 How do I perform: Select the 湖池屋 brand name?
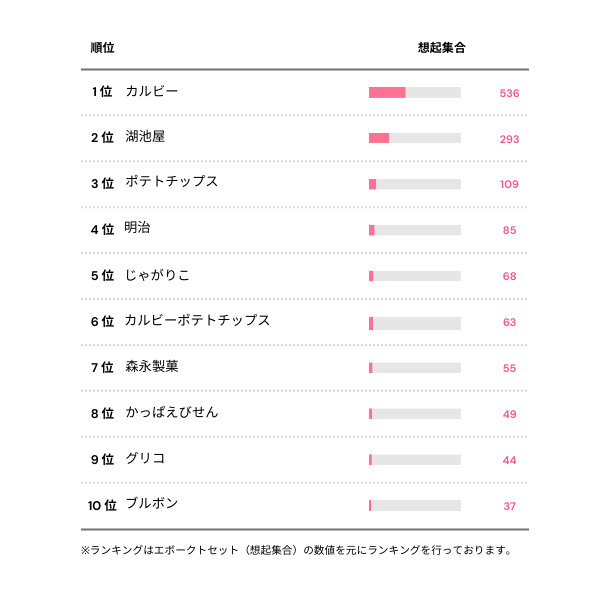[145, 137]
